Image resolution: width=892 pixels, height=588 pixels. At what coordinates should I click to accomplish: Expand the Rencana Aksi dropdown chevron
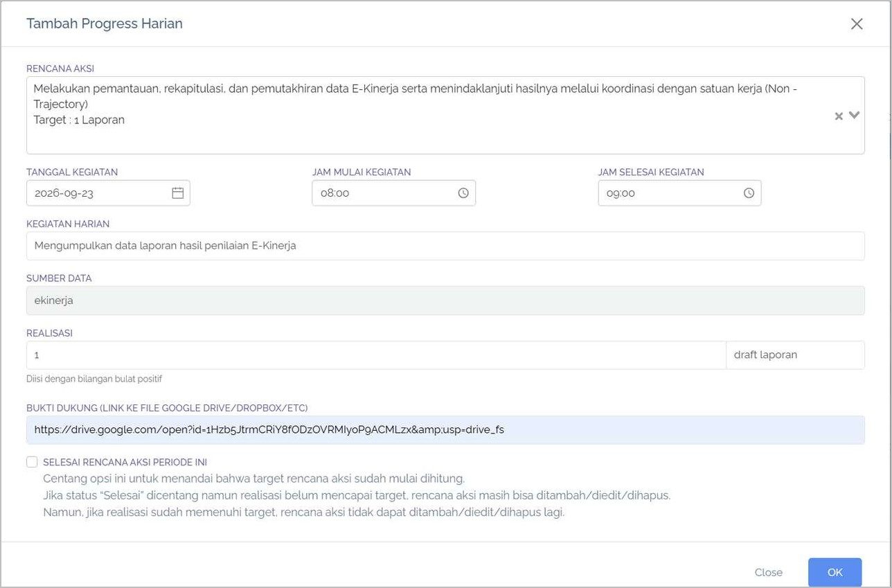(854, 115)
